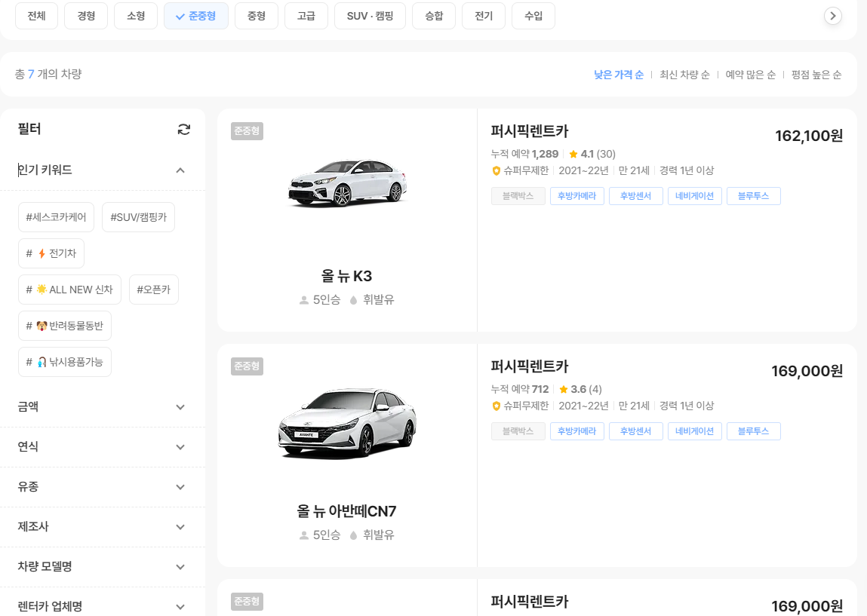Click the 총 7 개의 차량 count

pos(48,74)
